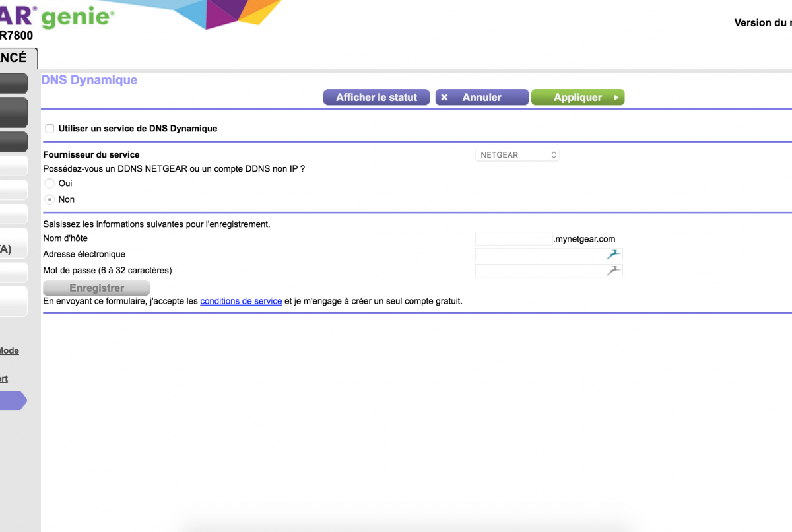Image resolution: width=792 pixels, height=532 pixels.
Task: Click the greyed Enregistrer button
Action: [97, 288]
